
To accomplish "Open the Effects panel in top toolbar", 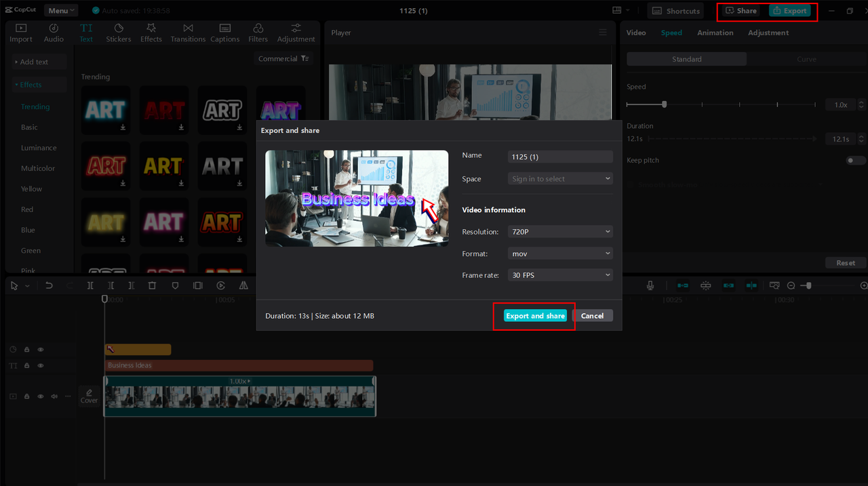I will click(151, 33).
